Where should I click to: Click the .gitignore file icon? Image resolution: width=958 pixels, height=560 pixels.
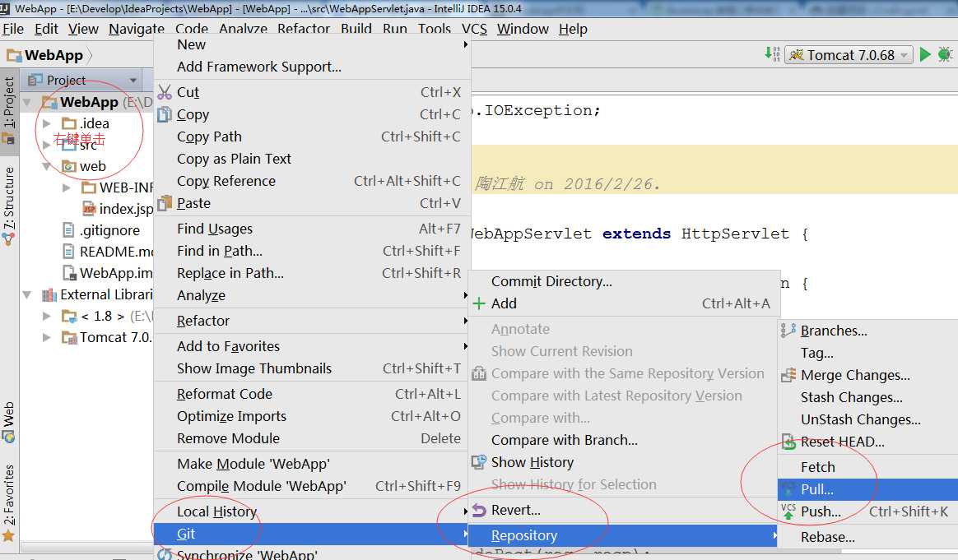click(x=68, y=230)
